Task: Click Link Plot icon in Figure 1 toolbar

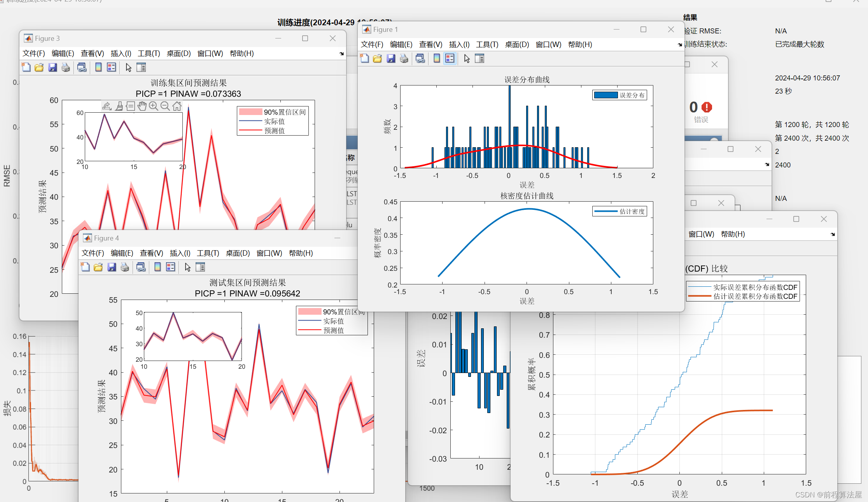Action: pos(420,58)
